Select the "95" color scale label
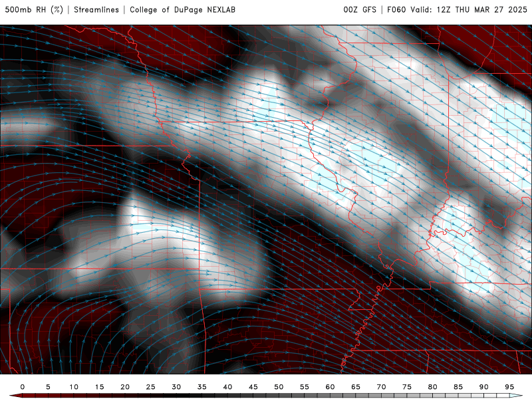 click(x=509, y=387)
